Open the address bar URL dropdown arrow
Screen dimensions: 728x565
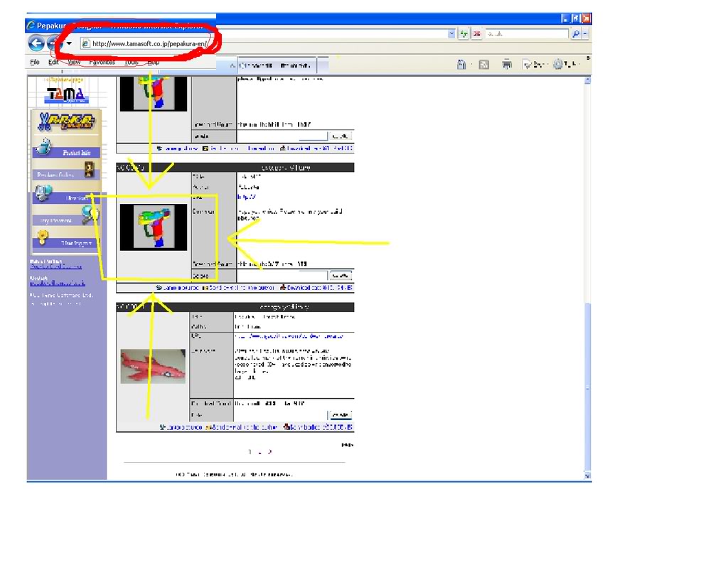(451, 33)
